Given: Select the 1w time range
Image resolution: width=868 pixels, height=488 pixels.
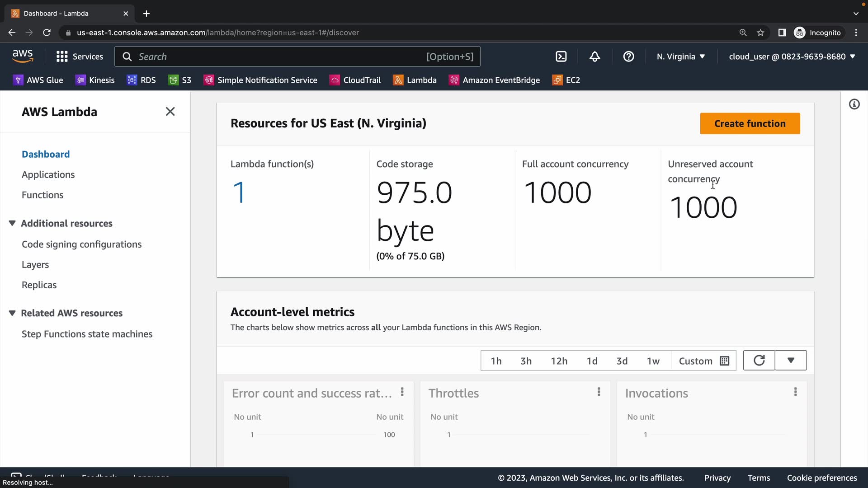Looking at the screenshot, I should point(653,361).
